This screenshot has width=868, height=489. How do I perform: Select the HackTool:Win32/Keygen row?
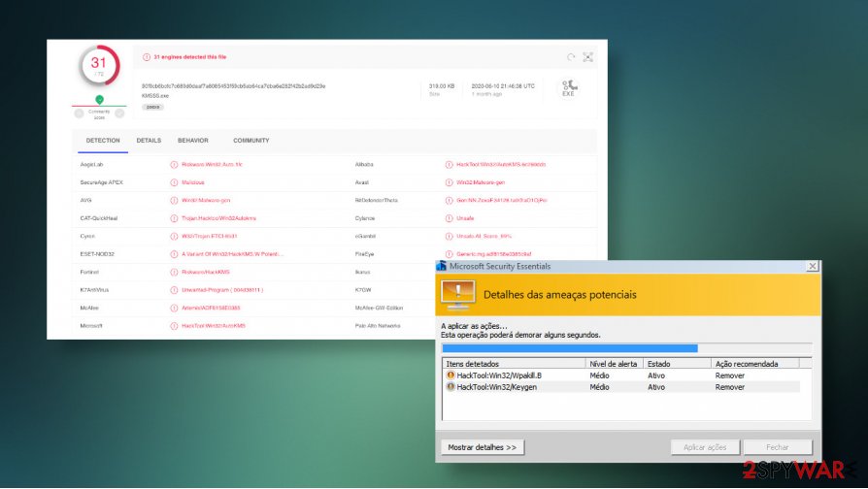coord(622,387)
